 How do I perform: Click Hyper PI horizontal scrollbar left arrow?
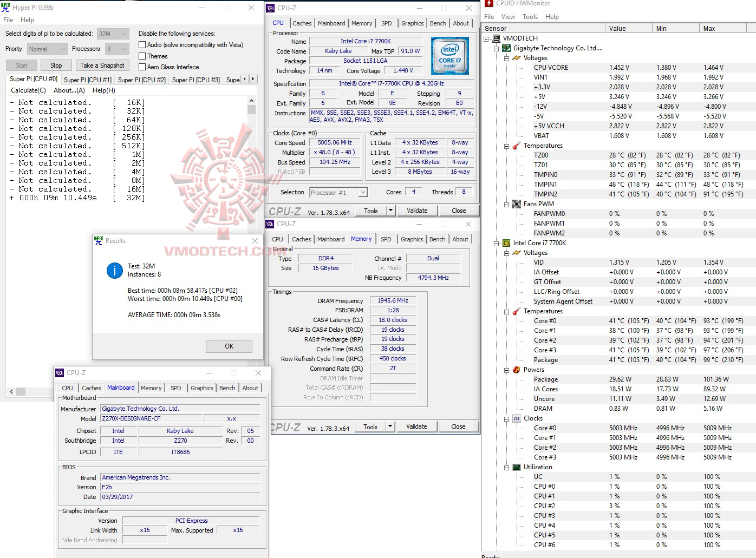pyautogui.click(x=11, y=391)
